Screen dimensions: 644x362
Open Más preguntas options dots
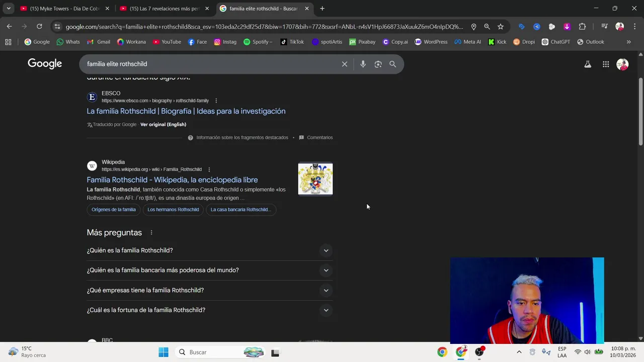tap(151, 232)
